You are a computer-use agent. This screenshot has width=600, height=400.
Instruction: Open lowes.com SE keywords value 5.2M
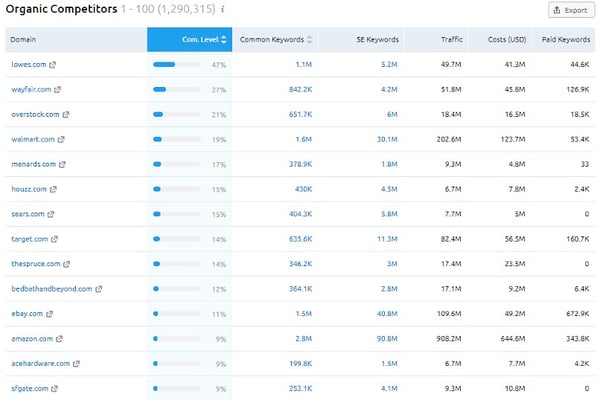click(389, 65)
